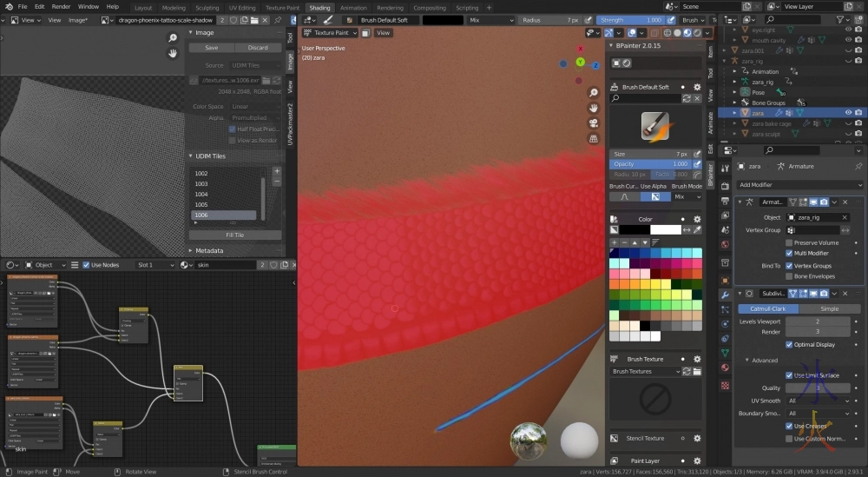The height and width of the screenshot is (477, 868).
Task: Switch to the Sculpting workspace tab
Action: click(207, 8)
